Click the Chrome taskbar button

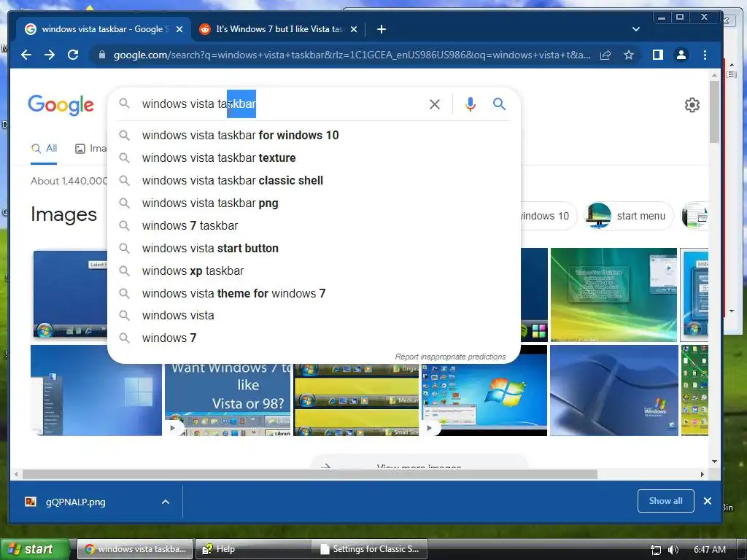pyautogui.click(x=135, y=549)
